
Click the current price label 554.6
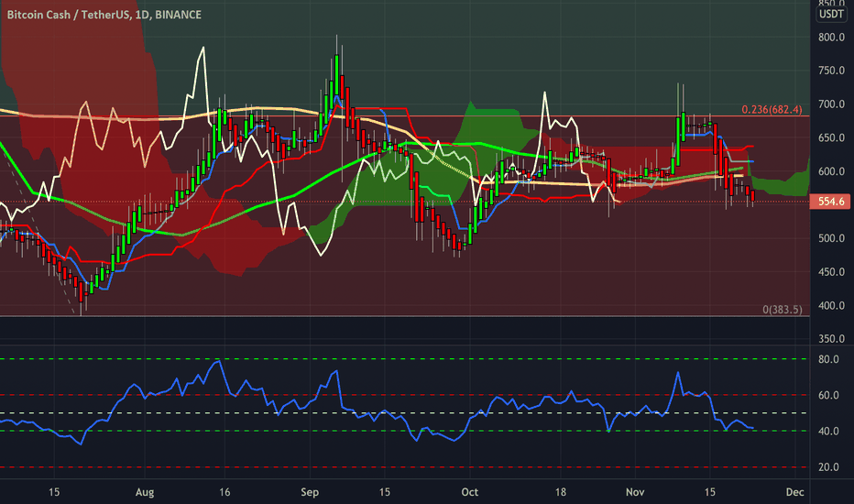pyautogui.click(x=830, y=202)
